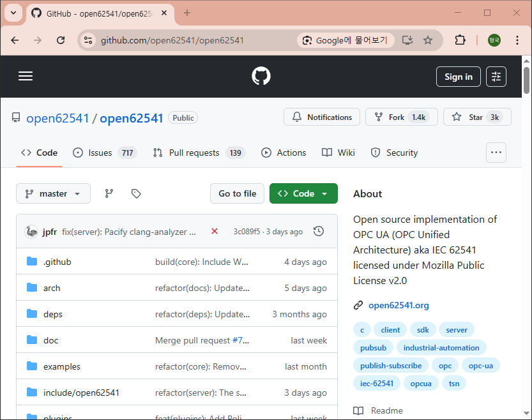Open Chrome extensions puzzle icon

click(x=460, y=40)
